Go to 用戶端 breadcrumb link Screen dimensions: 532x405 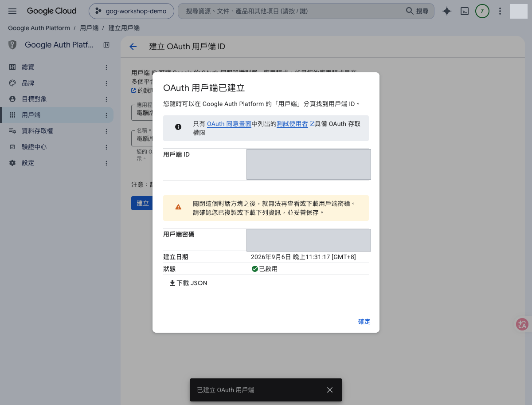[x=89, y=28]
